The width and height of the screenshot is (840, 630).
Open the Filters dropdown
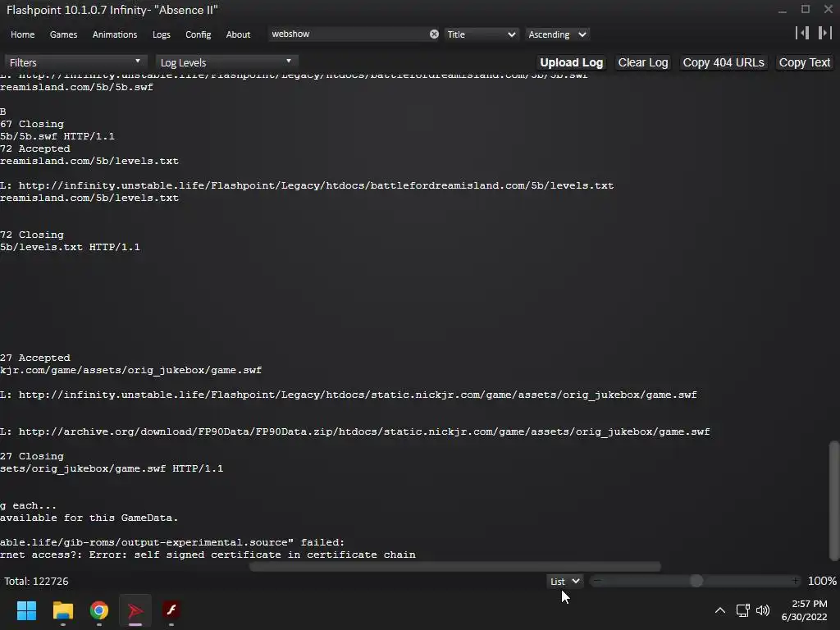coord(75,62)
